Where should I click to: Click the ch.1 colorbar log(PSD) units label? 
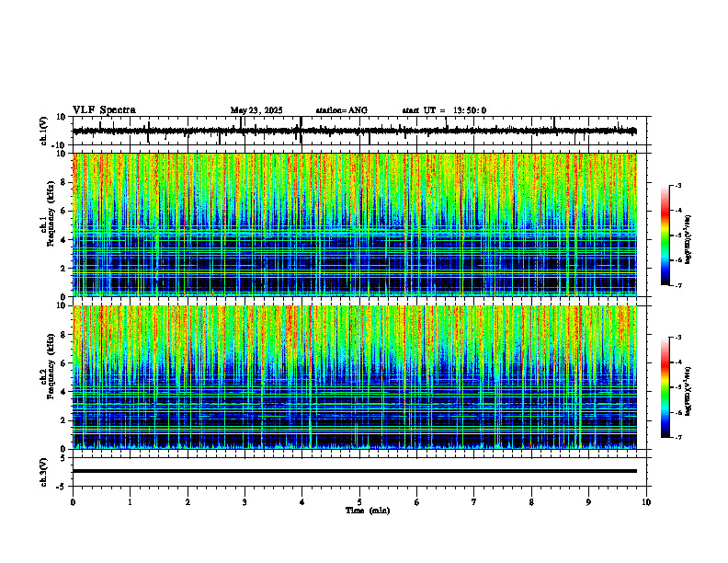688,240
